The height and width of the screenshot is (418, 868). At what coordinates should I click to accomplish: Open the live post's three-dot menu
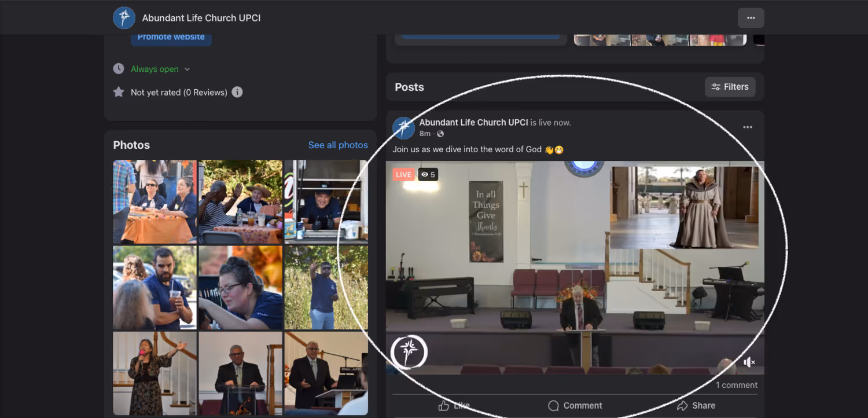pyautogui.click(x=747, y=127)
